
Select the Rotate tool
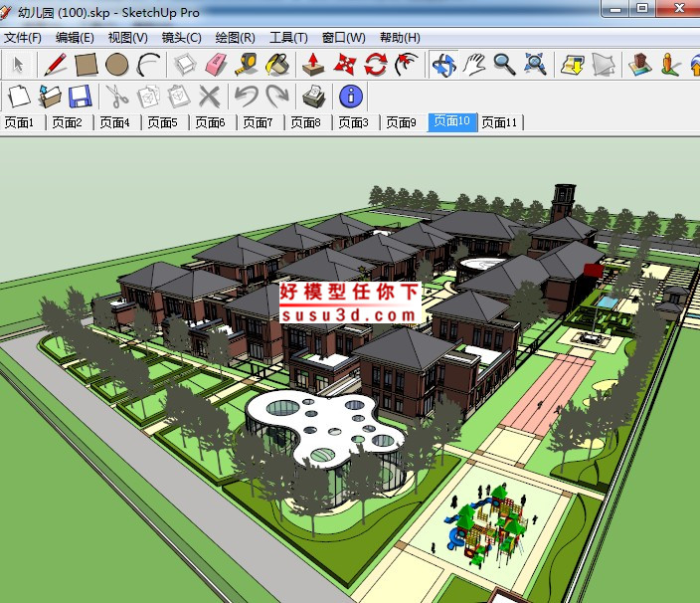(x=376, y=65)
